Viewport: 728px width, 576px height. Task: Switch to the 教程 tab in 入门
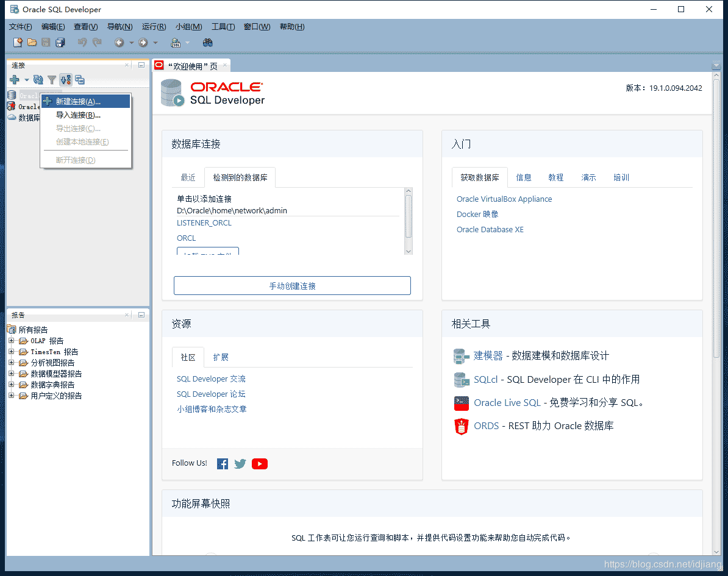coord(555,177)
